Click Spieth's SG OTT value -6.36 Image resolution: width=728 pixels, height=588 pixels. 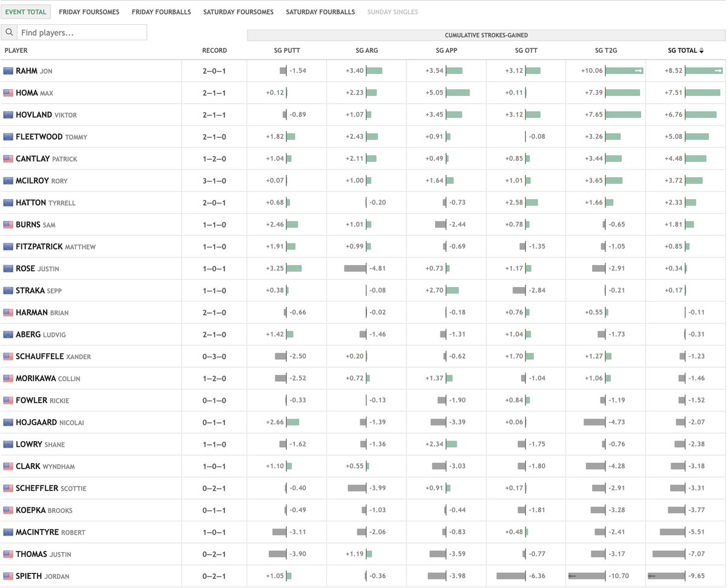coord(537,576)
